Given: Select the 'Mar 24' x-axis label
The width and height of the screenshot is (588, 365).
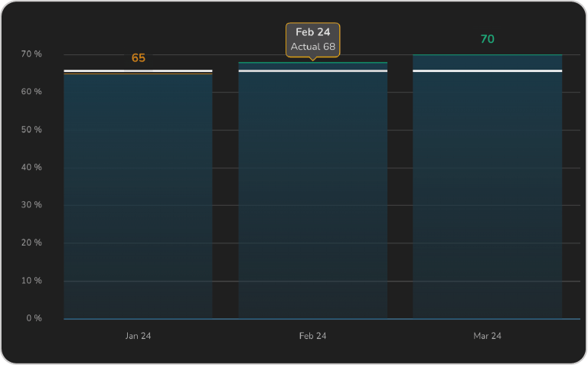Looking at the screenshot, I should pos(487,336).
